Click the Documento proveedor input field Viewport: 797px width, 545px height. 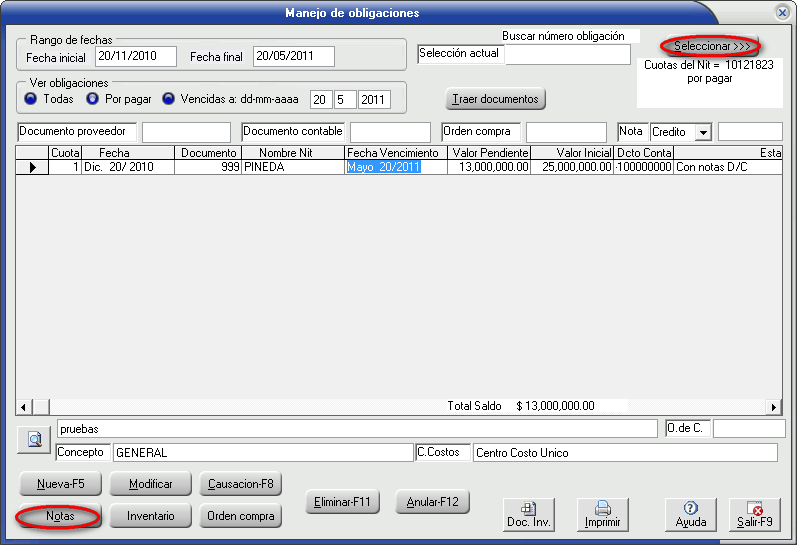coord(185,132)
